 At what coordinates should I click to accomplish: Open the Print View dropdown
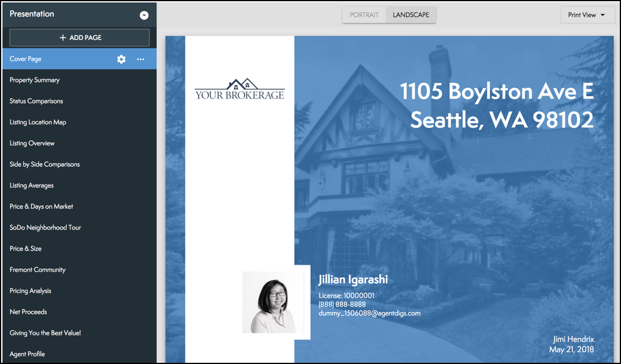point(587,15)
